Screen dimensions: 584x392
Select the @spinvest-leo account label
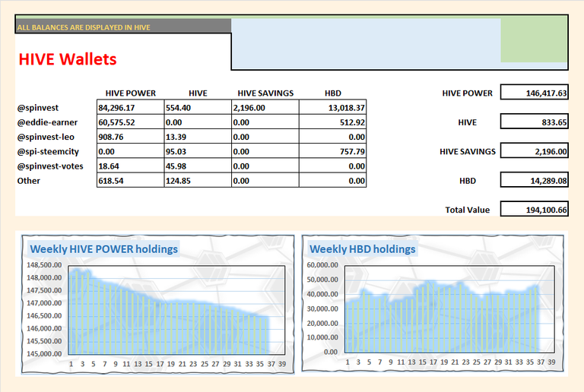coord(46,137)
